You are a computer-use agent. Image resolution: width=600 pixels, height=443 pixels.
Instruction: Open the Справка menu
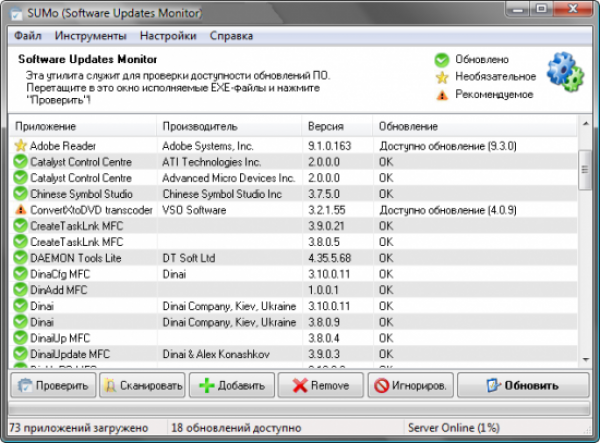click(231, 36)
